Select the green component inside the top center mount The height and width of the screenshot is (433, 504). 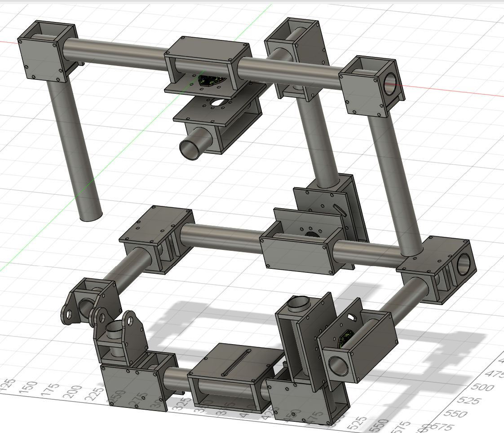212,80
